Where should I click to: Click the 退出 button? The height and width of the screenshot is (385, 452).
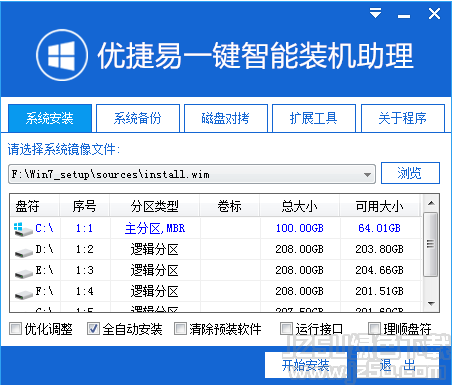(398, 365)
